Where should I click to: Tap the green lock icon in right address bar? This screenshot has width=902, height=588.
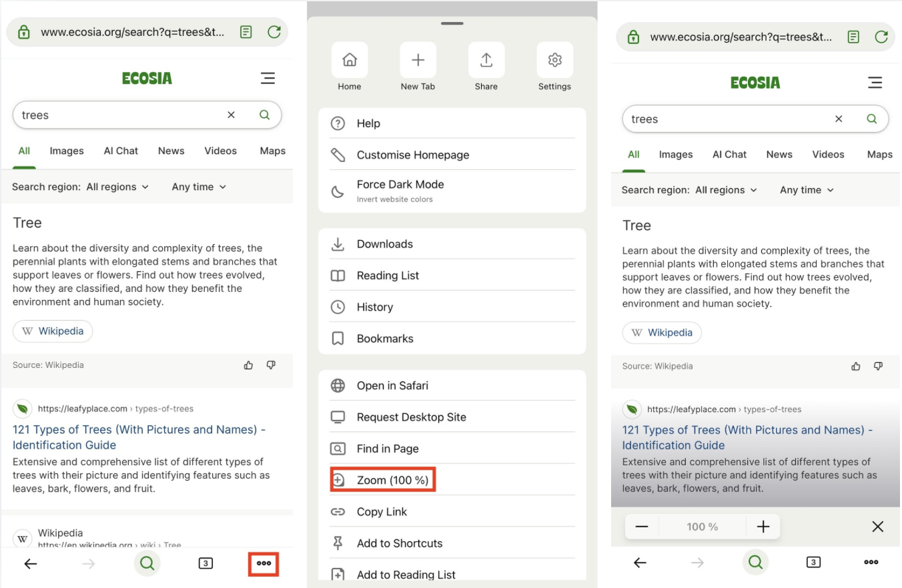click(633, 37)
